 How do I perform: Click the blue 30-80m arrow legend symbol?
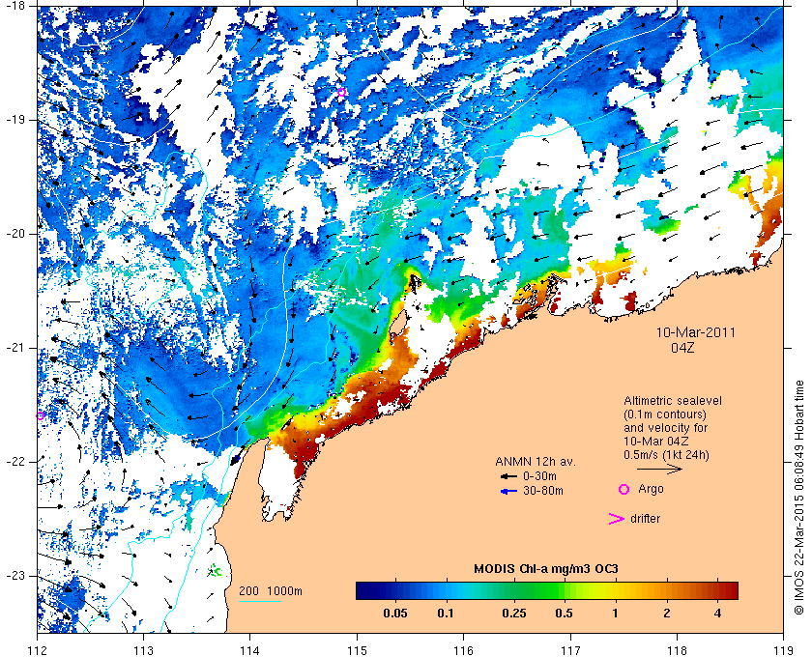(508, 492)
